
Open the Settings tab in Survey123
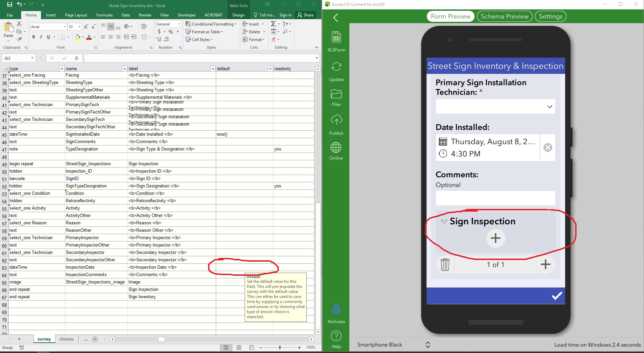[550, 16]
